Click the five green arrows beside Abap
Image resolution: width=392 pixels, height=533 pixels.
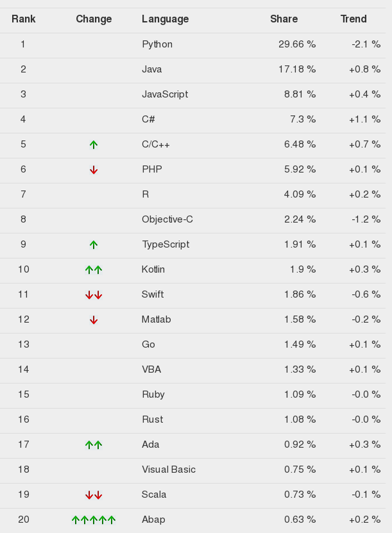pos(94,520)
